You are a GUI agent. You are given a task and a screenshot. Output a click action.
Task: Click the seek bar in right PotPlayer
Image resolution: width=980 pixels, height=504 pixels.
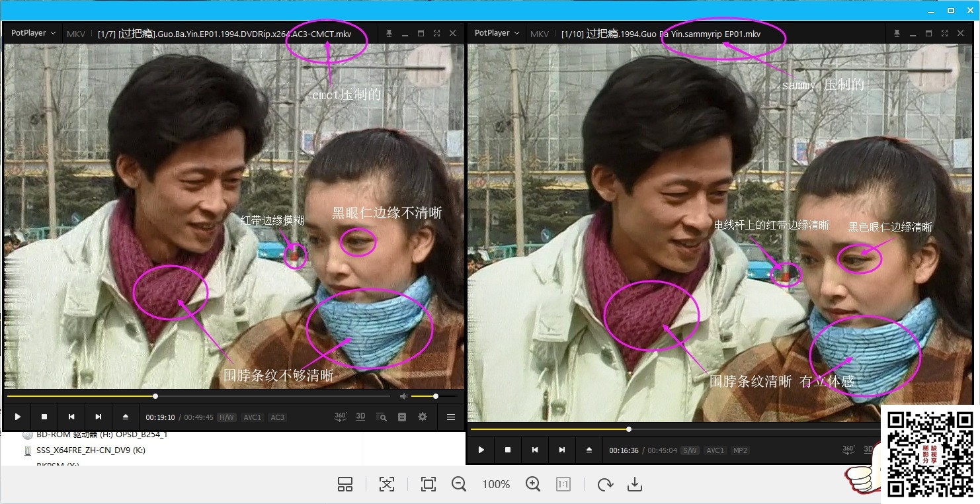674,429
